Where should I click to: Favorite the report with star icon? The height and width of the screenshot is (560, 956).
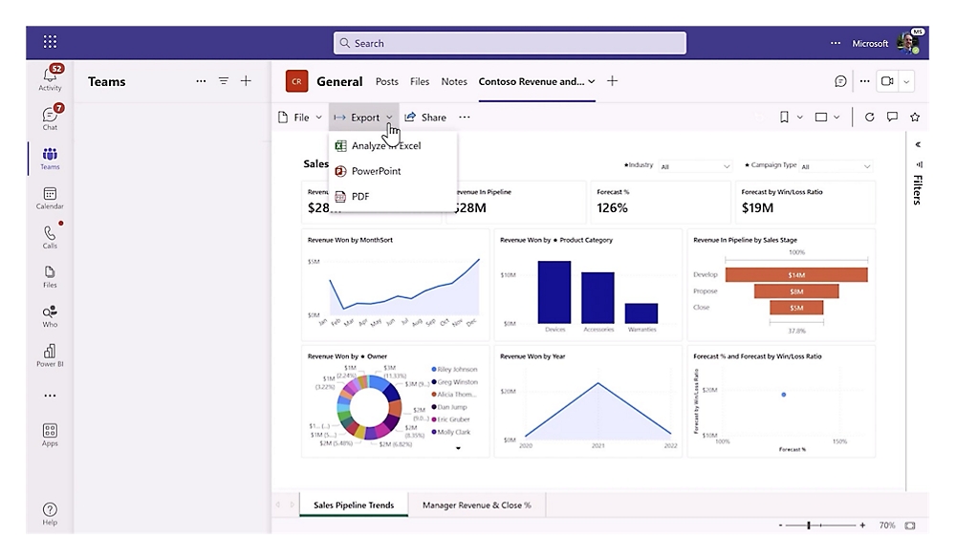[x=915, y=117]
